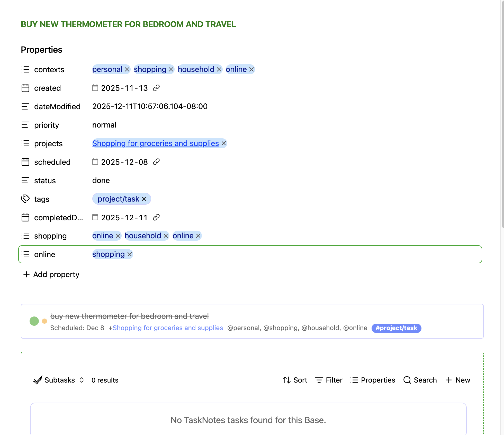Remove the 'personal' context chip
The width and height of the screenshot is (504, 435).
pos(127,69)
